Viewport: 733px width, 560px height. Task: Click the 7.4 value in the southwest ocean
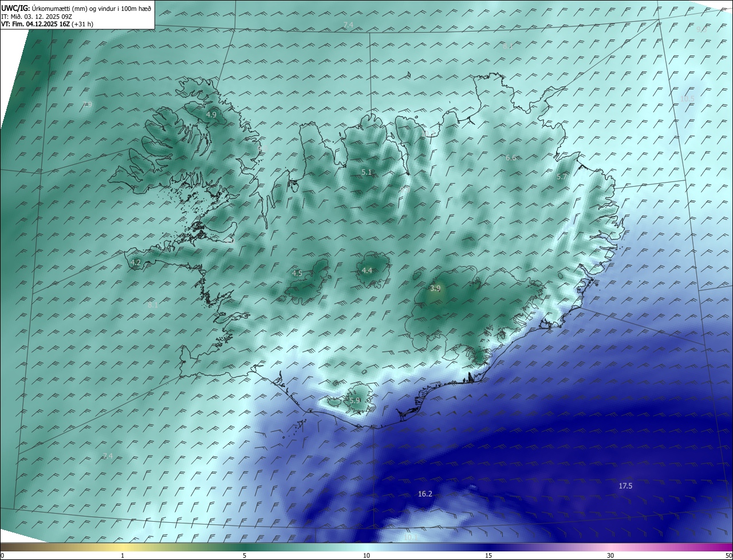108,456
